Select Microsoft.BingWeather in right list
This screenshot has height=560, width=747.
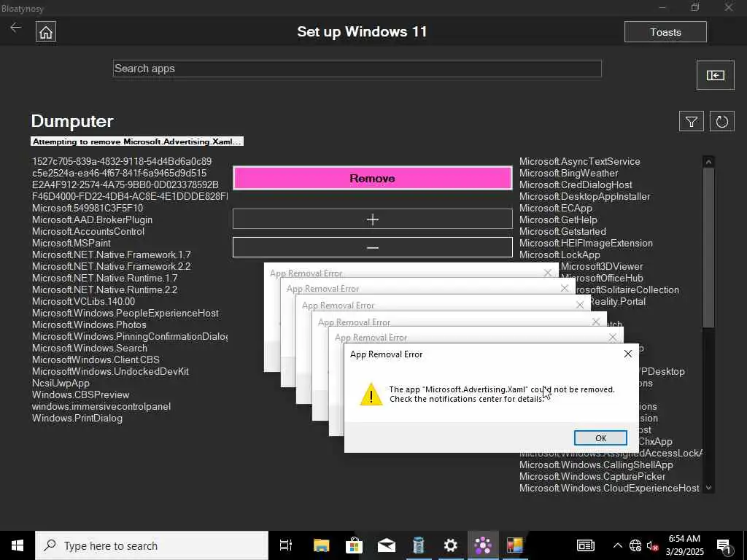click(x=569, y=174)
